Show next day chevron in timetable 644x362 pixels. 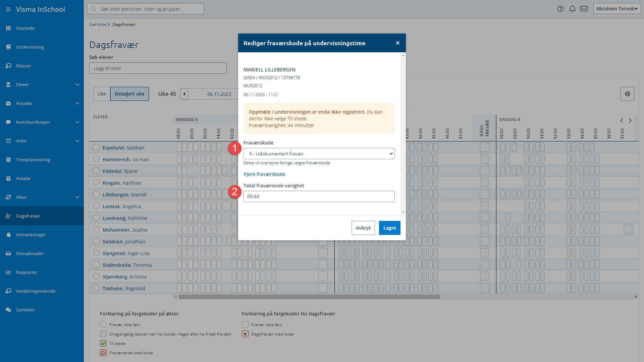(630, 120)
